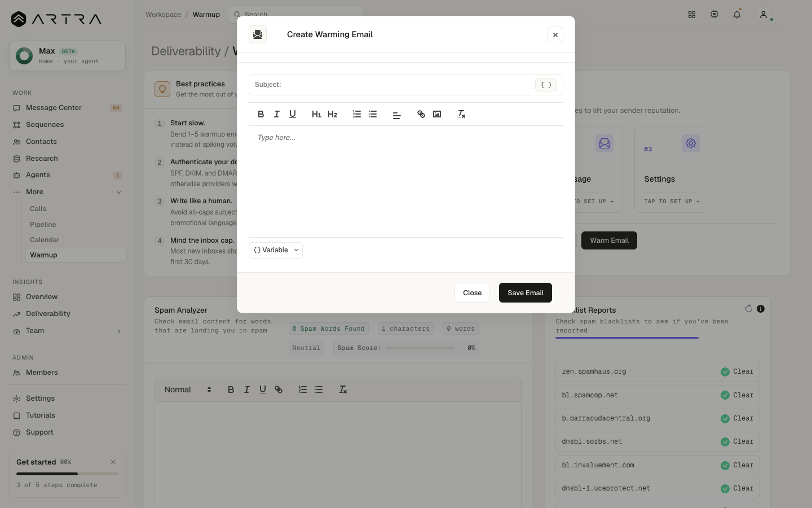Go to Sequences page
The width and height of the screenshot is (812, 508).
coord(68,125)
